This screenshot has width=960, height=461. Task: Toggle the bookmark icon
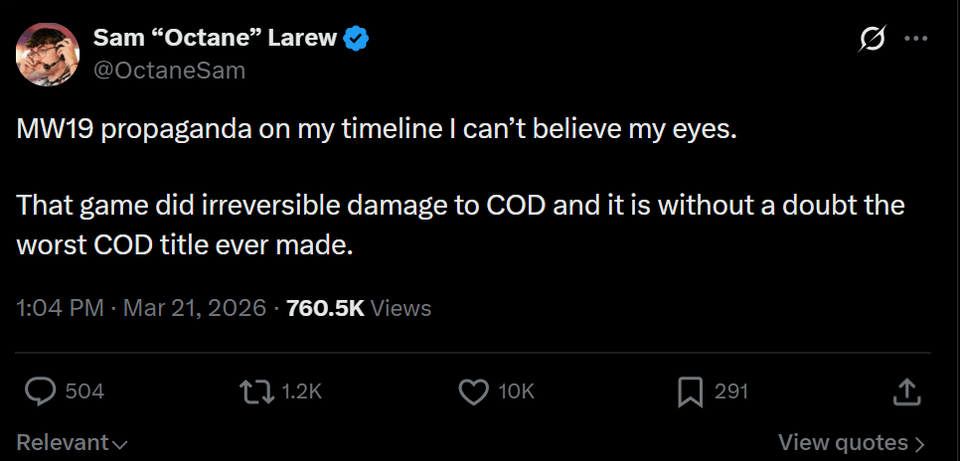(690, 392)
